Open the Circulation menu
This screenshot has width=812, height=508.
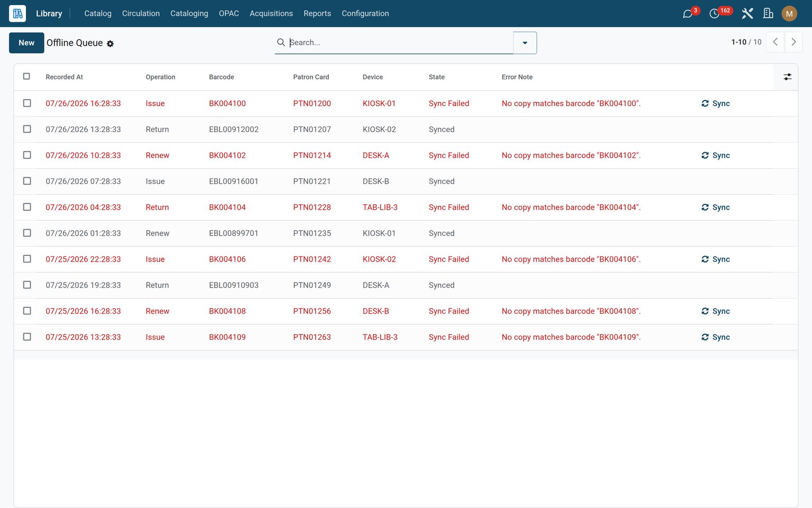[141, 14]
